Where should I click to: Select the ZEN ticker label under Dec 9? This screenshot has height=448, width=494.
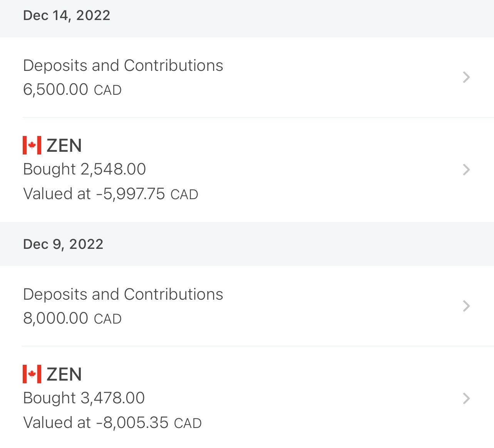coord(64,374)
